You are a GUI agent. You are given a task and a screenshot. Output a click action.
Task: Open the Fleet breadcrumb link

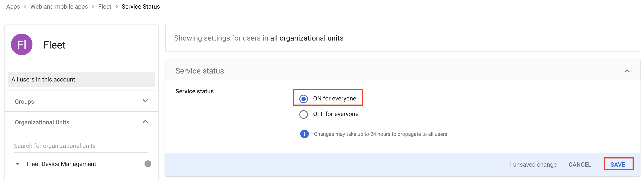pos(105,6)
